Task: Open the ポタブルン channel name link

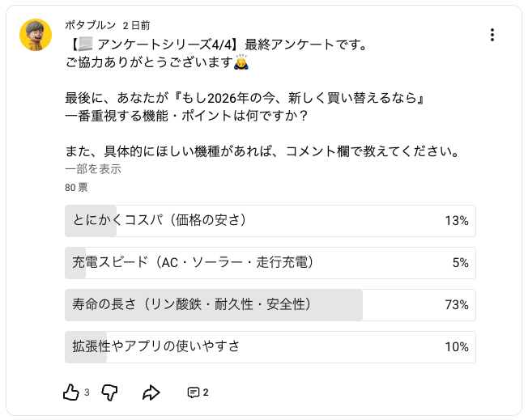Action: 90,26
